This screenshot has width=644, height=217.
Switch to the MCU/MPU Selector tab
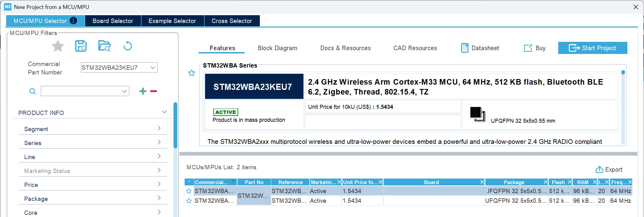45,21
